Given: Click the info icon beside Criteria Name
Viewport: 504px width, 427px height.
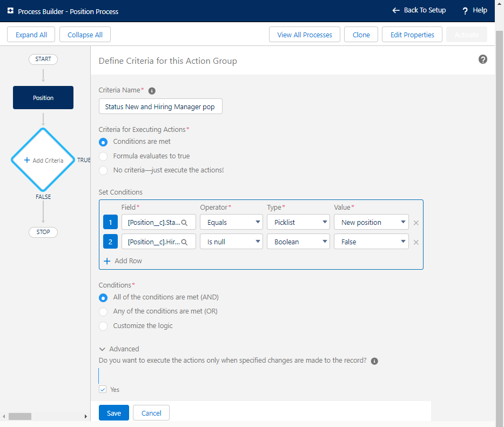Looking at the screenshot, I should click(x=152, y=91).
